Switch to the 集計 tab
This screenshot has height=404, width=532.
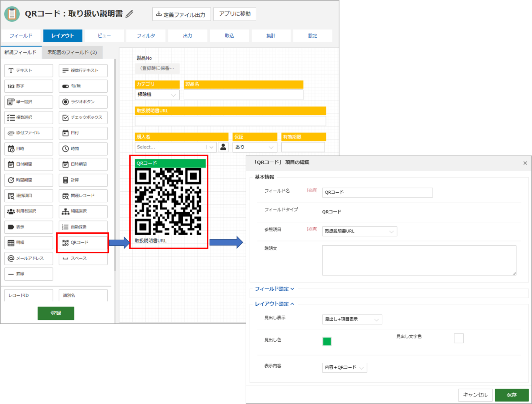click(271, 36)
